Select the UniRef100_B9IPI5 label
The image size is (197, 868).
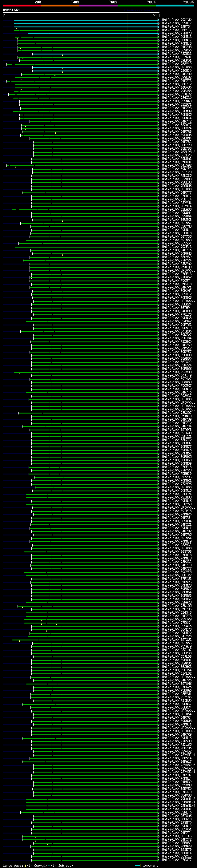click(x=177, y=511)
